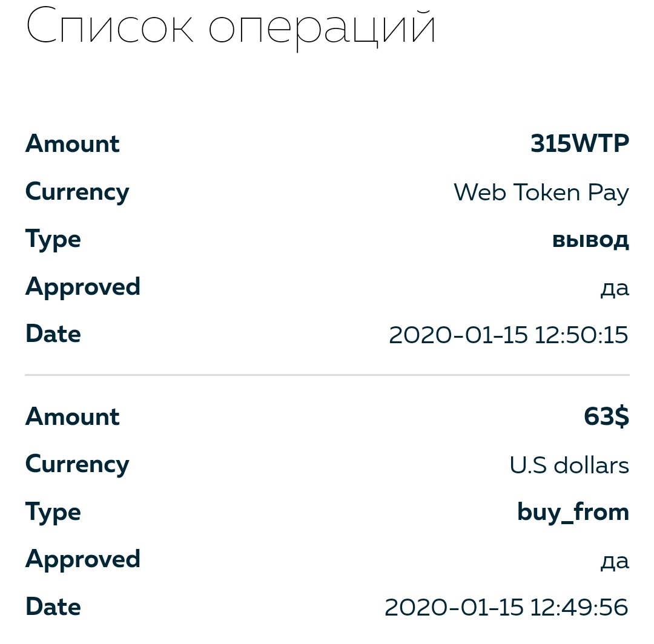Click the "вывод" operation type
This screenshot has height=644, width=654.
pos(590,240)
